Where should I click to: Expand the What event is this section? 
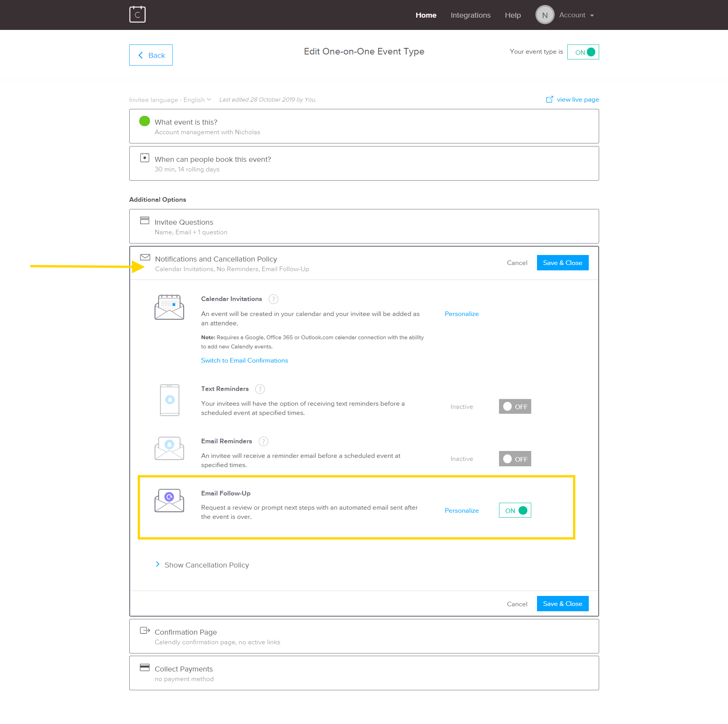click(x=364, y=126)
